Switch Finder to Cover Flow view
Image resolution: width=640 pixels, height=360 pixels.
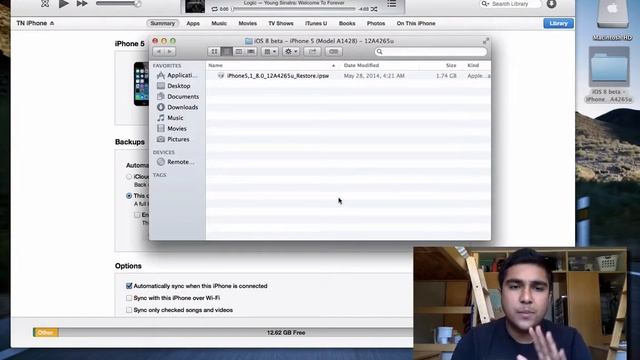[251, 51]
